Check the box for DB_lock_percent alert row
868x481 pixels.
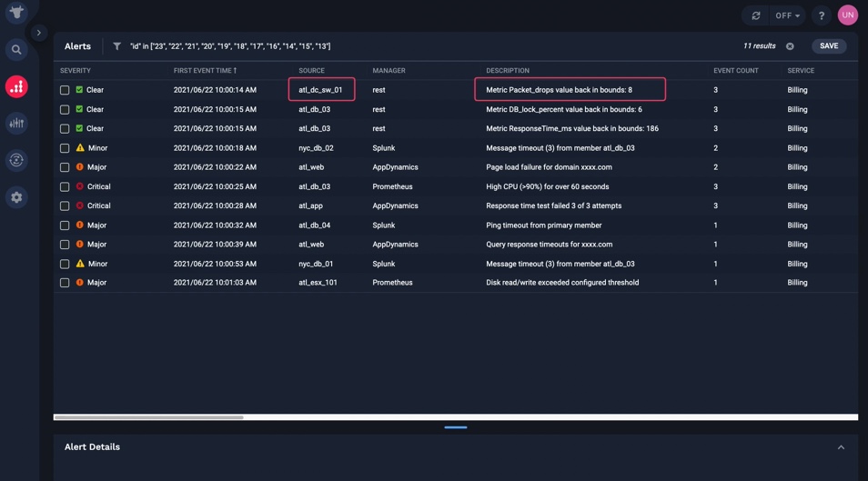[65, 110]
